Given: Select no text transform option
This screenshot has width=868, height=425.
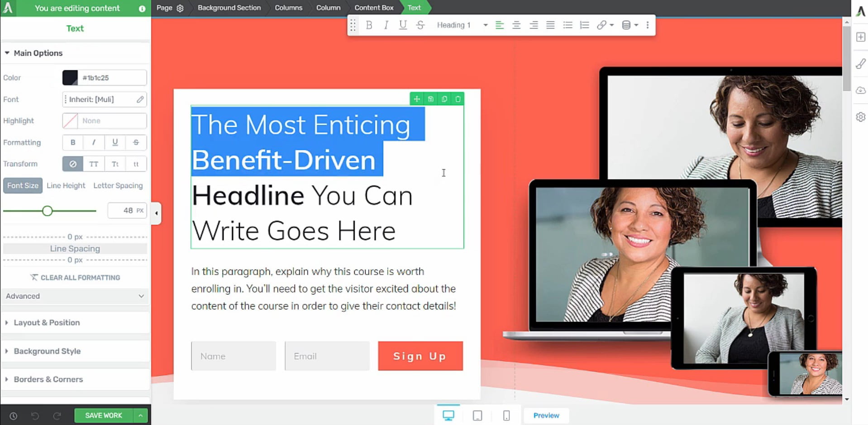Looking at the screenshot, I should (73, 164).
